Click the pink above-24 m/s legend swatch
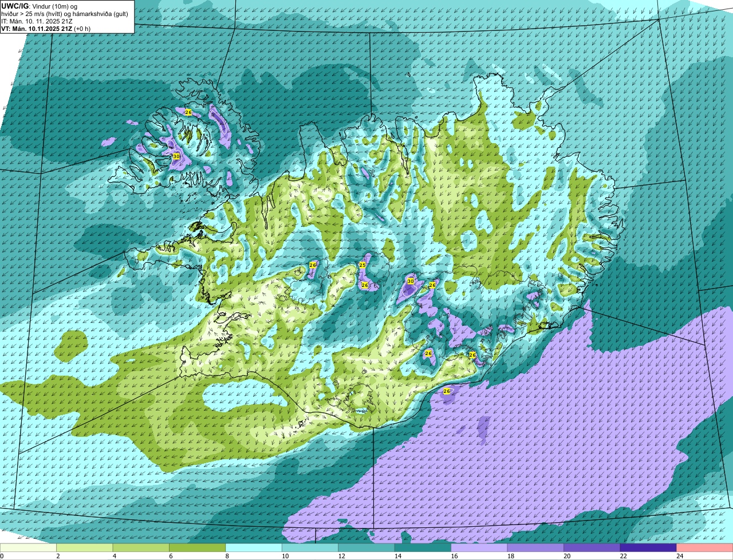The width and height of the screenshot is (733, 560). tap(705, 547)
